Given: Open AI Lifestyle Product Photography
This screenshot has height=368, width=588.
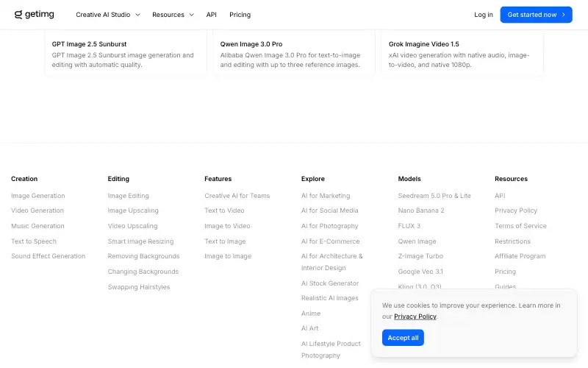Looking at the screenshot, I should coord(331,349).
